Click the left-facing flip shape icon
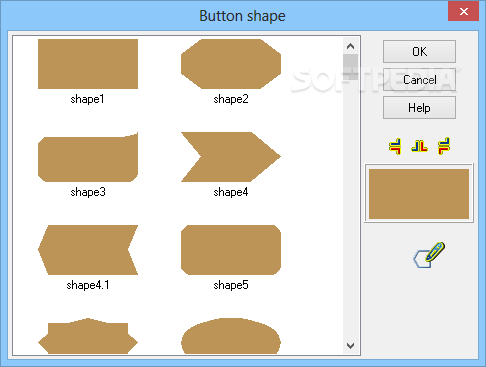486x367 pixels. pos(395,146)
